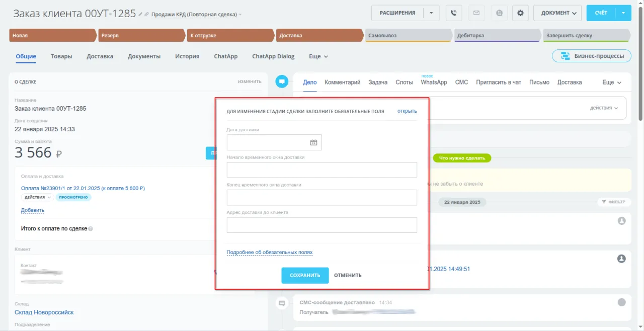
Task: Select the Комментарий timeline tab
Action: (x=343, y=82)
